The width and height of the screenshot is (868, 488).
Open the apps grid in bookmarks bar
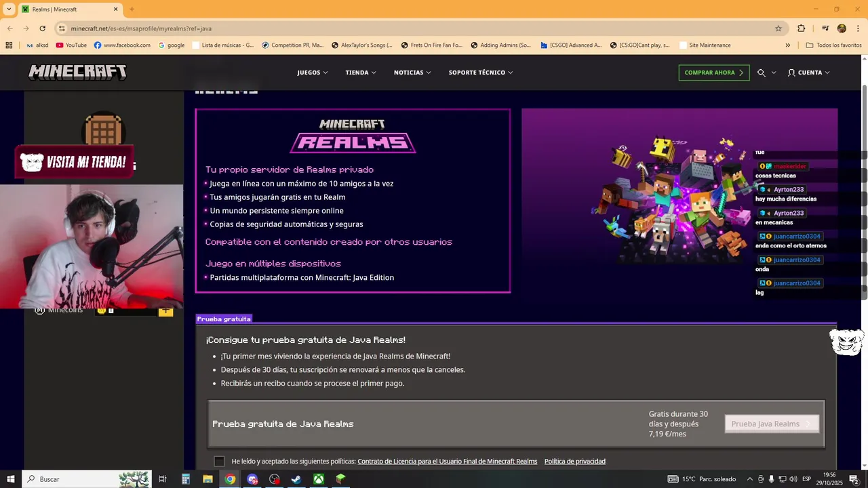click(x=9, y=45)
